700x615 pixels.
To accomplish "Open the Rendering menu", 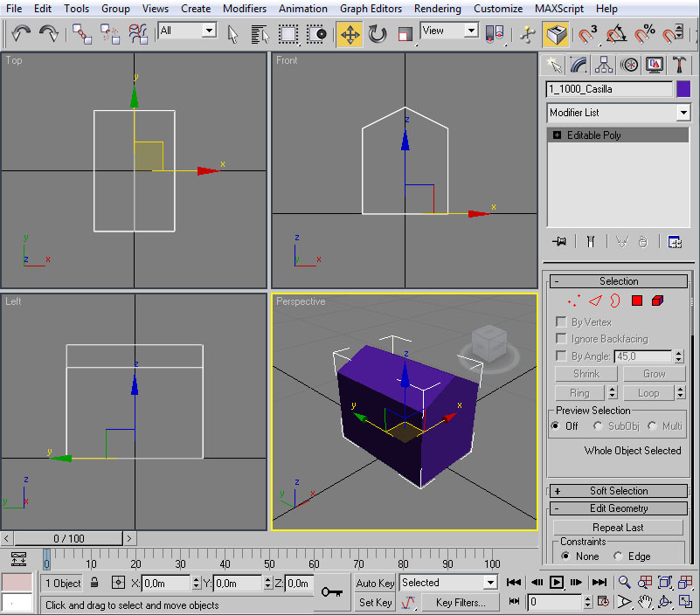I will click(437, 9).
